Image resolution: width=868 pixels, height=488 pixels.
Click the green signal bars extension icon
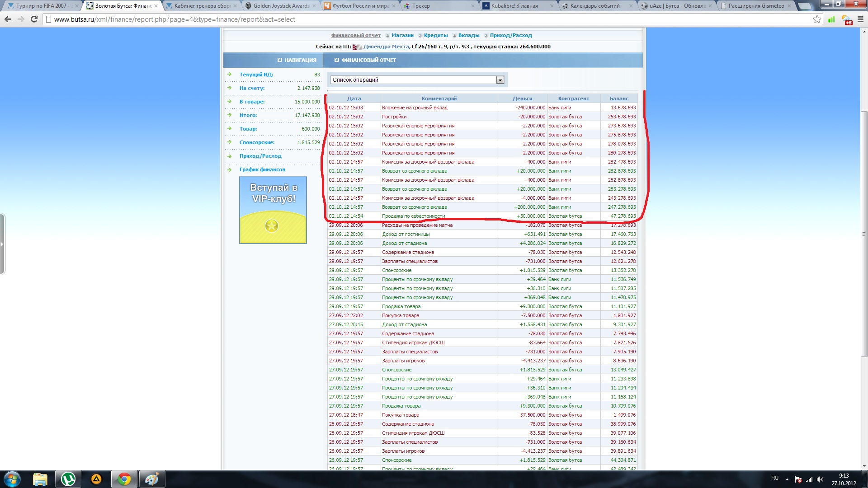coord(831,19)
